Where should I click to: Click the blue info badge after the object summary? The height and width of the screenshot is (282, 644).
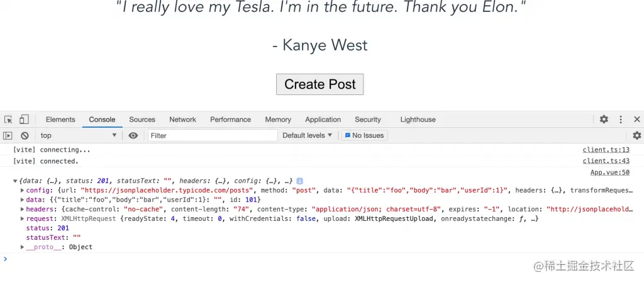click(300, 181)
